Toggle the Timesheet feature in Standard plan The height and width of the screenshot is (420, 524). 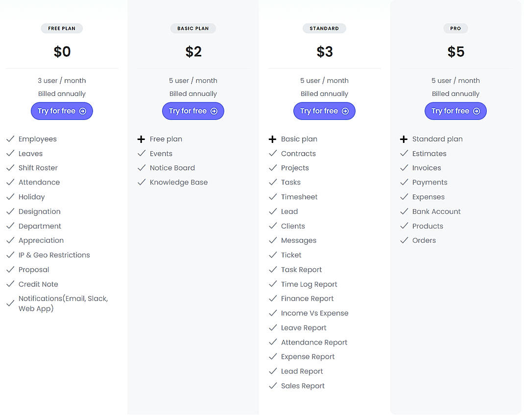point(299,197)
